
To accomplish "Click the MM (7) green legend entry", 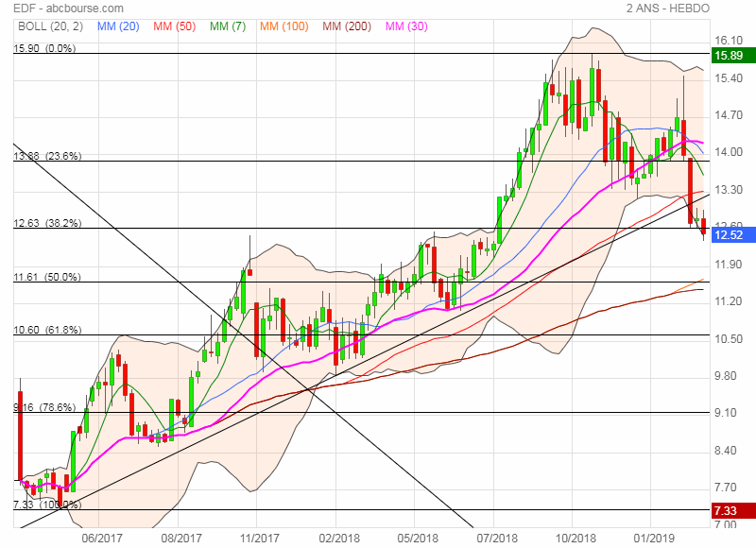I will click(228, 26).
